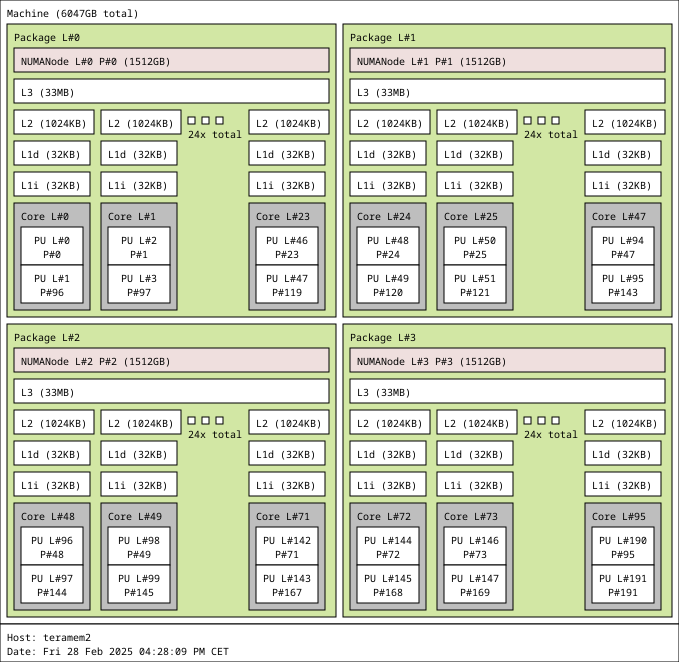
Task: Click the L1d (32KB) cache above Core L#0
Action: coord(52,154)
